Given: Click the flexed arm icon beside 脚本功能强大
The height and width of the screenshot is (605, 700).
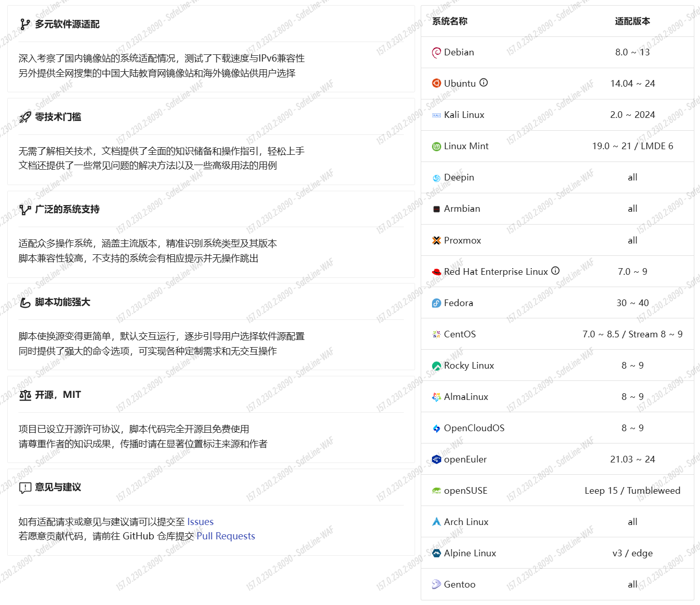Looking at the screenshot, I should (x=25, y=302).
